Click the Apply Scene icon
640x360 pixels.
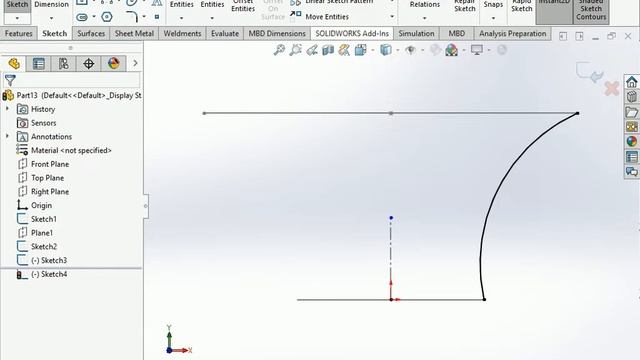451,50
